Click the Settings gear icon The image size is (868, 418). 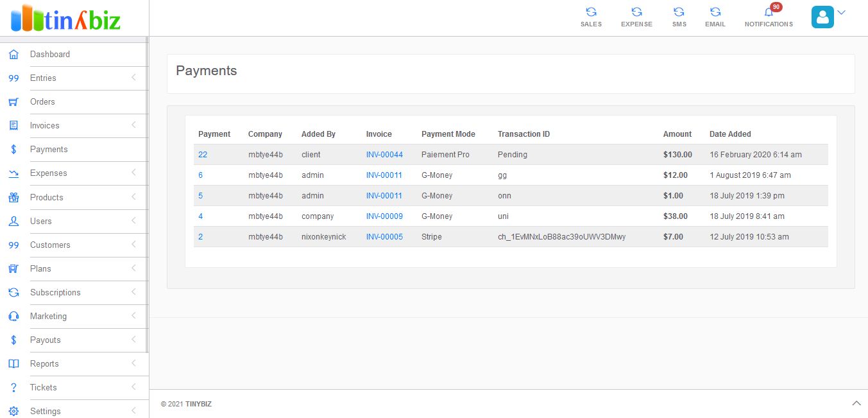[x=13, y=412]
